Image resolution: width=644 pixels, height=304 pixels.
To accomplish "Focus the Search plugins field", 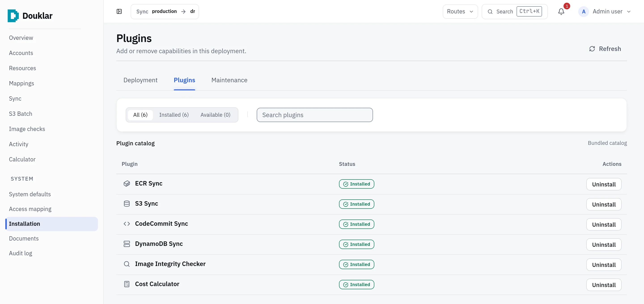I will (x=314, y=115).
